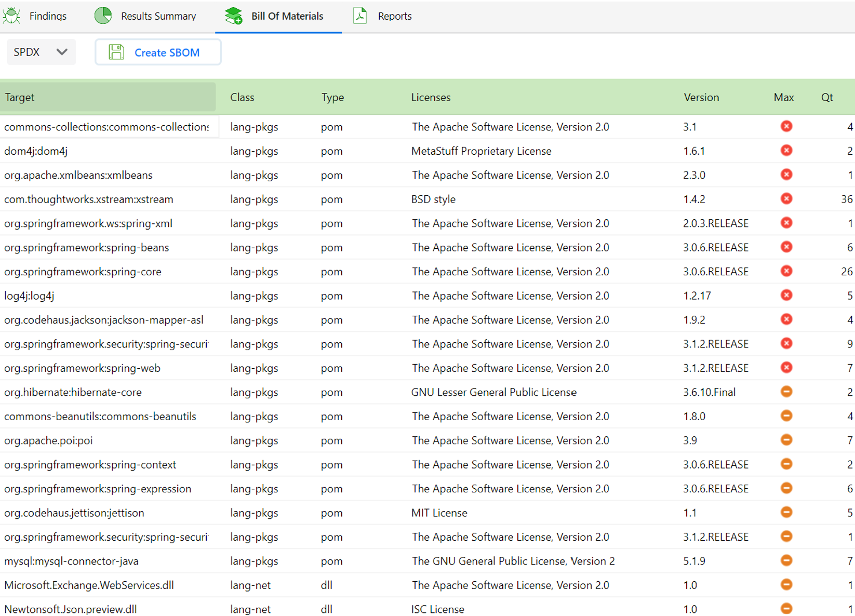
Task: Click orange severity icon for hibernate-core row
Action: (x=786, y=392)
